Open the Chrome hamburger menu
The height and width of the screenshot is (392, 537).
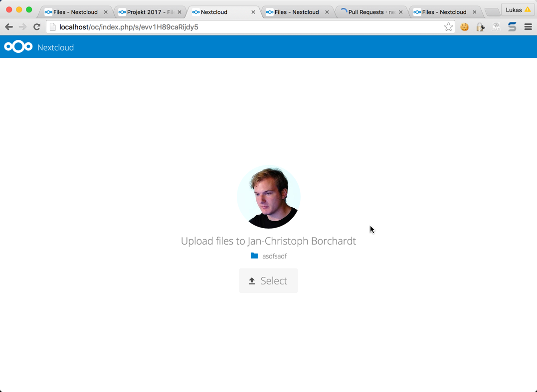pyautogui.click(x=528, y=27)
